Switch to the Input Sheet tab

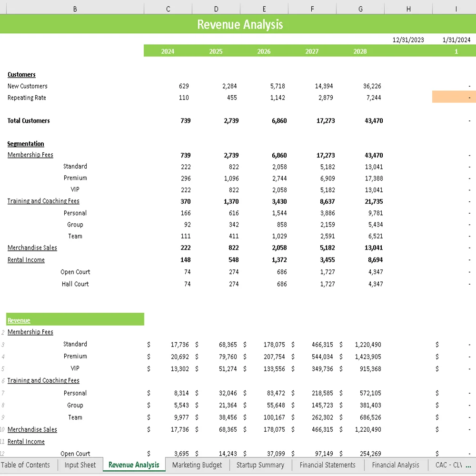pyautogui.click(x=79, y=465)
